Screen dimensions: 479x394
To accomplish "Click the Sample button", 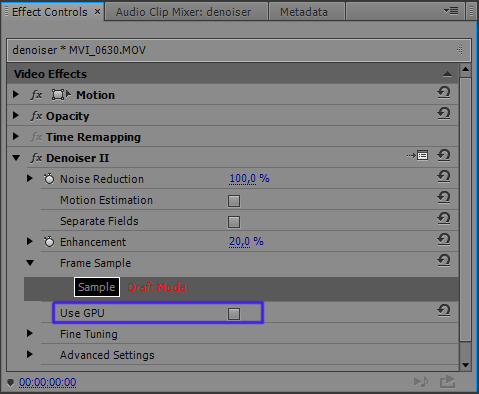I will pyautogui.click(x=97, y=287).
